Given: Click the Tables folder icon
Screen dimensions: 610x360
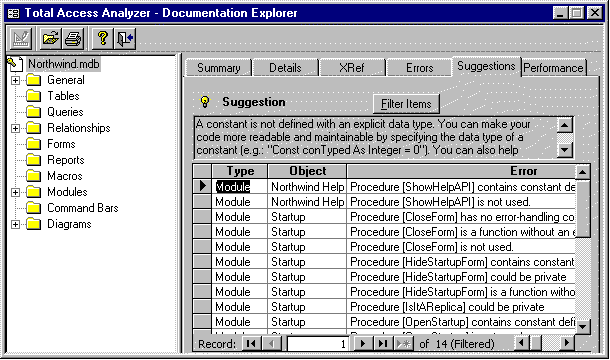Looking at the screenshot, I should [x=33, y=96].
